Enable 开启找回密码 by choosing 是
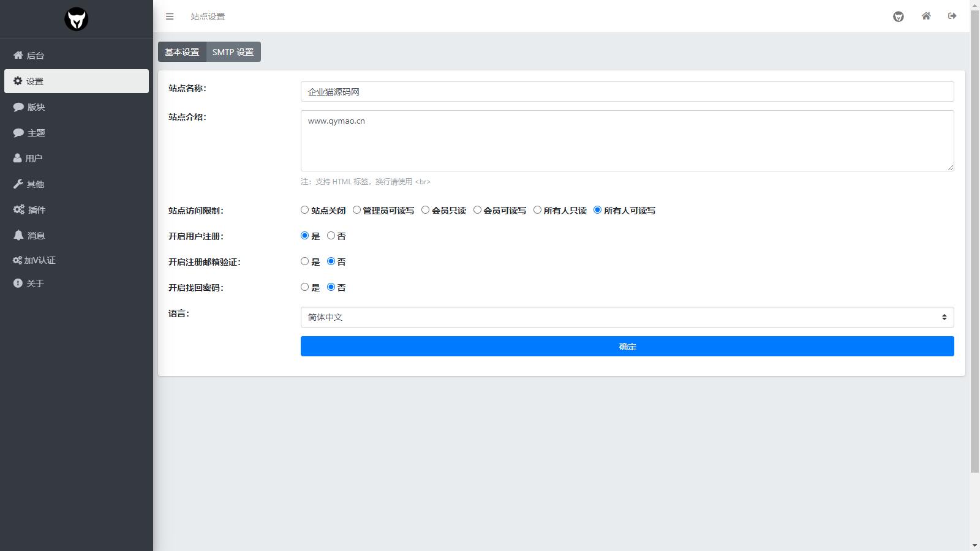 click(x=304, y=287)
